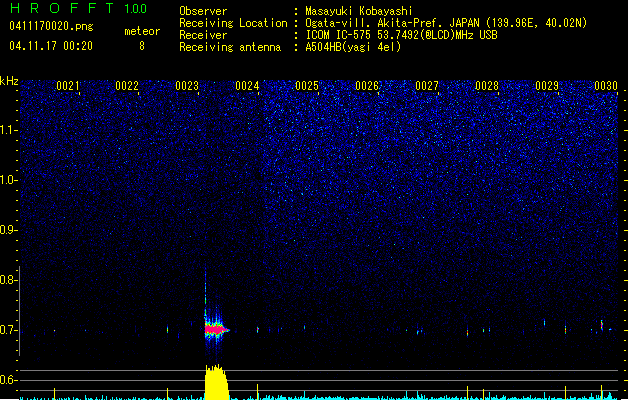Click the 0022 time marker
This screenshot has height=400, width=629.
(x=127, y=86)
